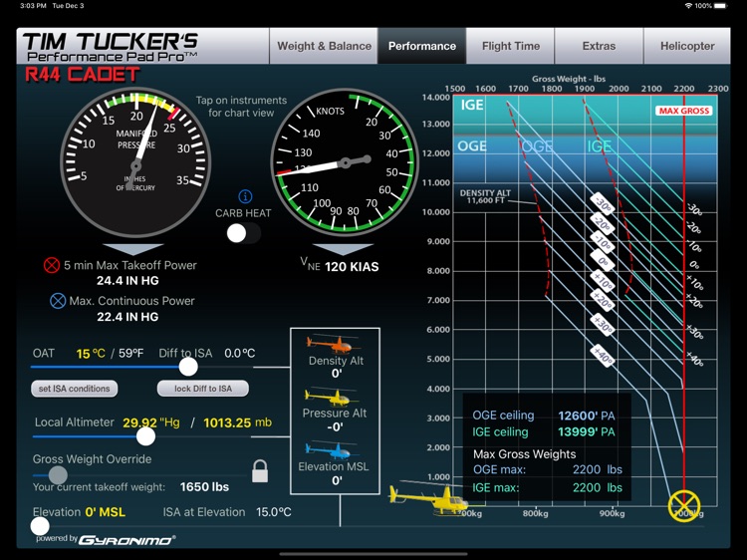Image resolution: width=747 pixels, height=560 pixels.
Task: Toggle the Carb Heat switch
Action: click(x=244, y=233)
